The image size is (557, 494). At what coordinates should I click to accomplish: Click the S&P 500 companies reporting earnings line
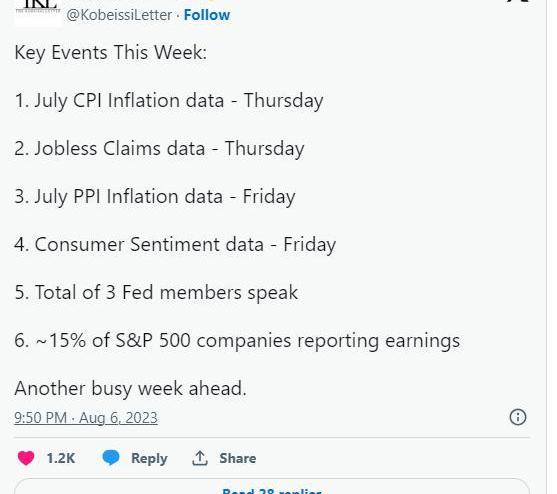click(237, 341)
